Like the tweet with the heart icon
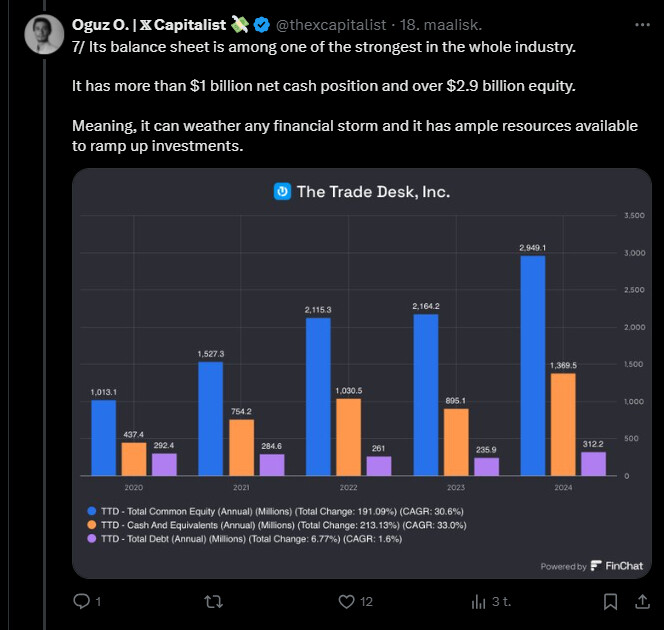This screenshot has width=664, height=630. pyautogui.click(x=346, y=601)
